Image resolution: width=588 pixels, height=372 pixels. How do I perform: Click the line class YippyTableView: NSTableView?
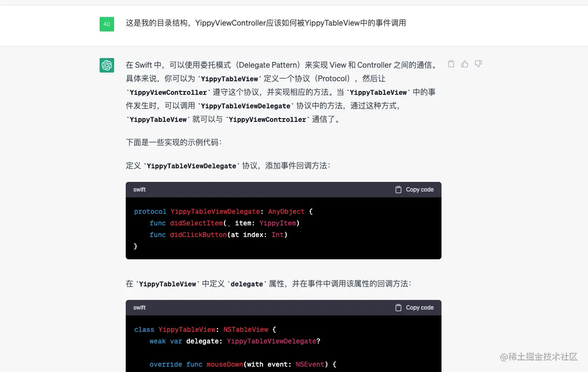click(x=205, y=329)
